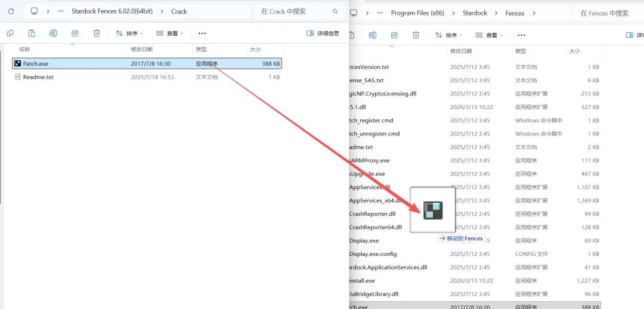Expand chevron after PC icon in Crack window
This screenshot has height=309, width=644.
(48, 11)
